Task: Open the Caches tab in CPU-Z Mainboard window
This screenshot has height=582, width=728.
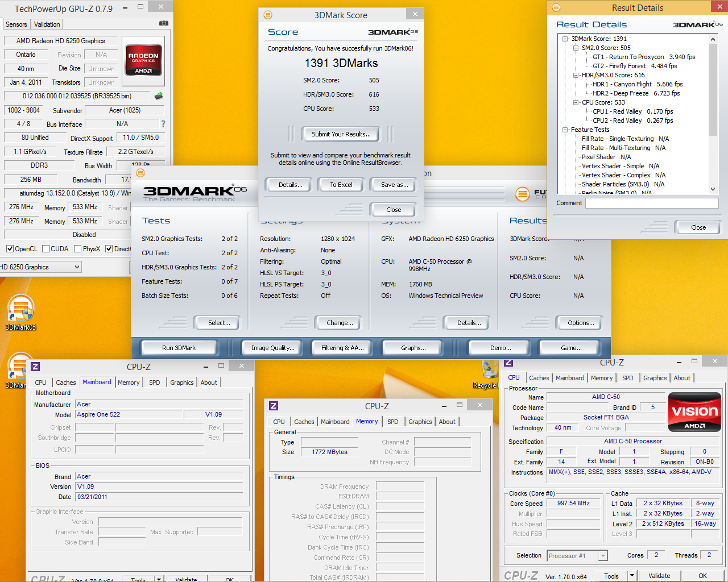Action: click(x=65, y=383)
